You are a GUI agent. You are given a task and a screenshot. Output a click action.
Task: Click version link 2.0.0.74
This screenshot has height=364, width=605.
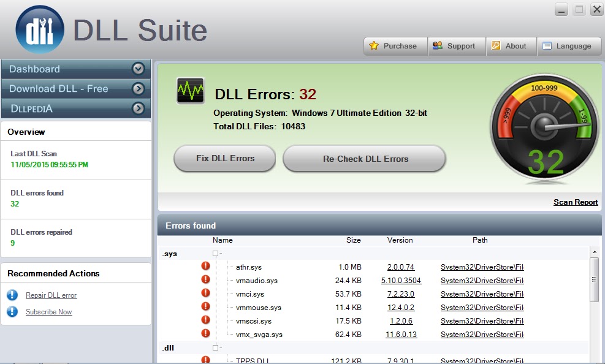401,267
